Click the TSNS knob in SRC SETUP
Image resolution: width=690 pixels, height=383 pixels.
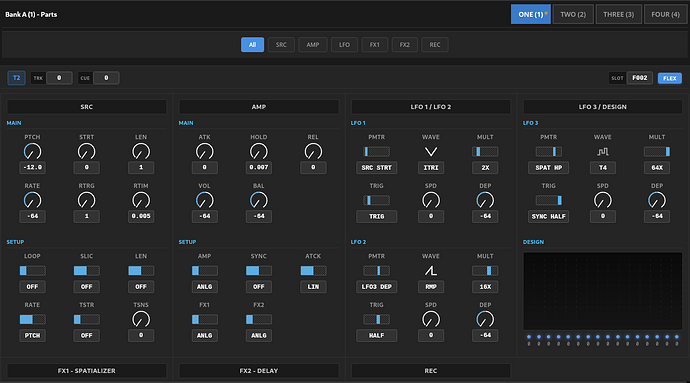click(x=141, y=319)
